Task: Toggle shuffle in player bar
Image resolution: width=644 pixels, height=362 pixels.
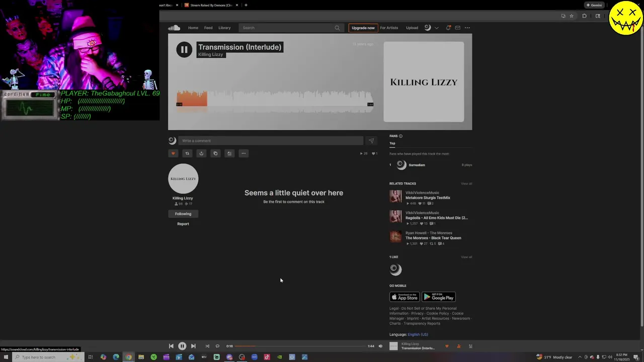Action: pos(207,346)
